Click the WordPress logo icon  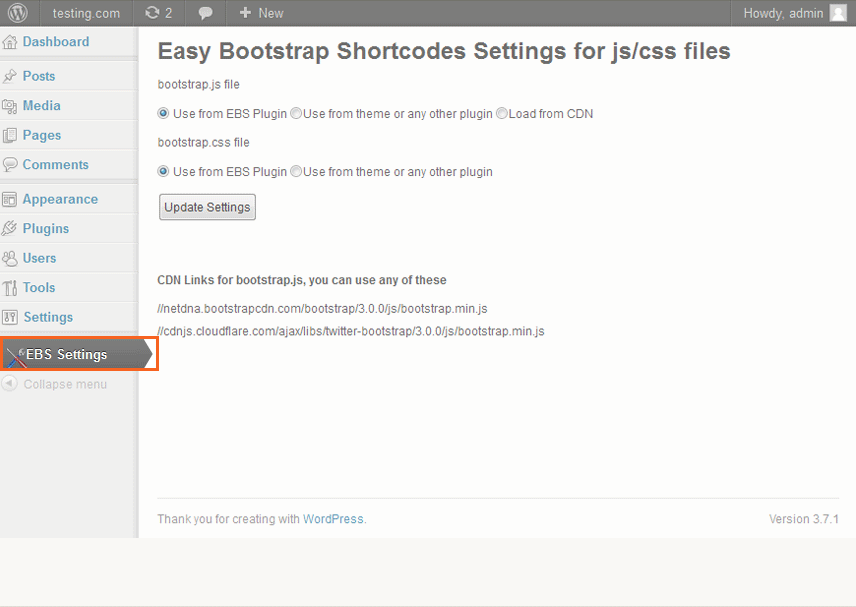[x=17, y=13]
